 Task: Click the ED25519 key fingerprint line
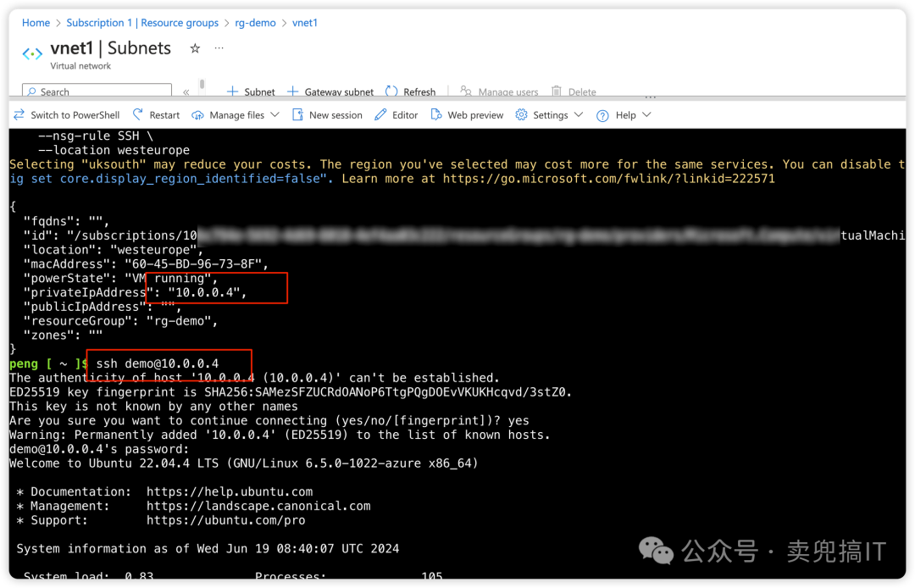(x=291, y=392)
